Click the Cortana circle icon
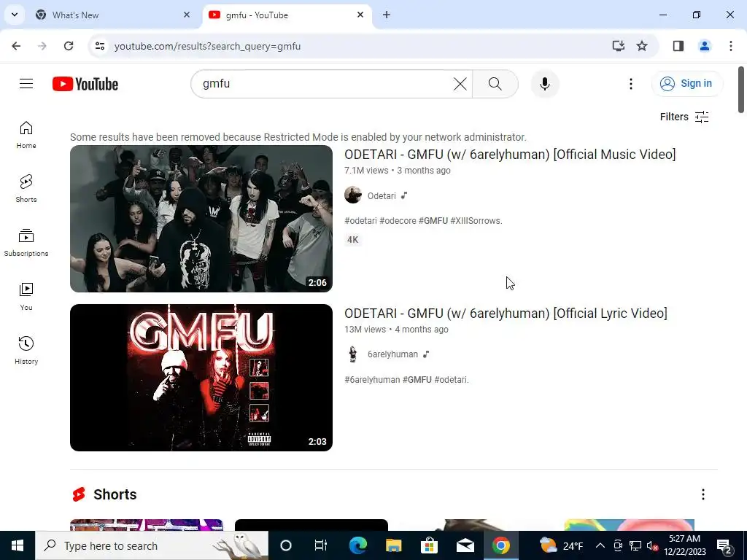This screenshot has height=560, width=747. click(286, 545)
